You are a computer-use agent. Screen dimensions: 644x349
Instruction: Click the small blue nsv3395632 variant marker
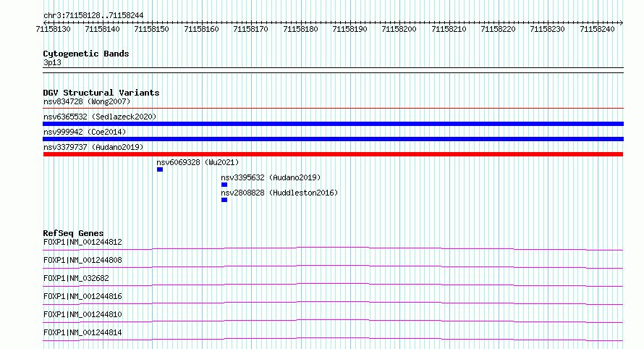pyautogui.click(x=224, y=185)
